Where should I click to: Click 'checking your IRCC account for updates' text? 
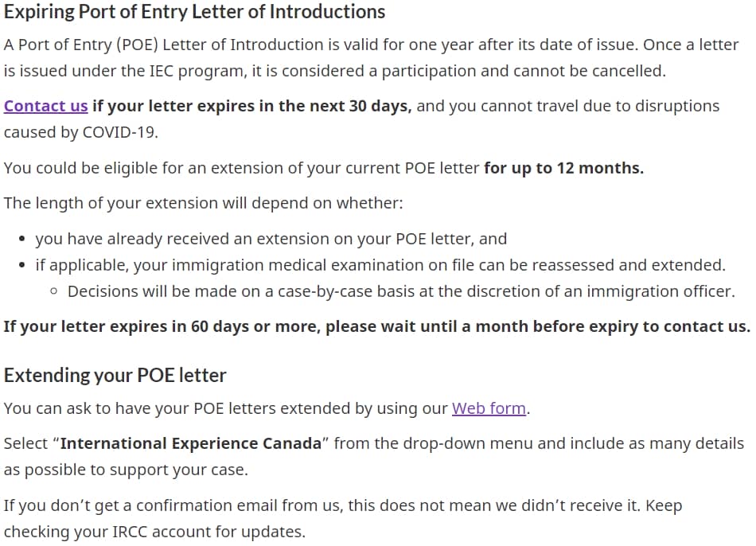pos(154,532)
